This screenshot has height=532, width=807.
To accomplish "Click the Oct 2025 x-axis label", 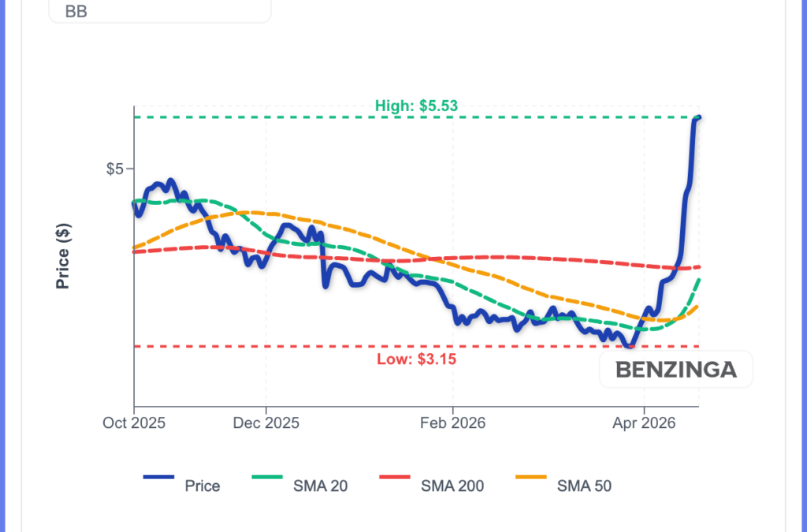I will click(x=134, y=423).
